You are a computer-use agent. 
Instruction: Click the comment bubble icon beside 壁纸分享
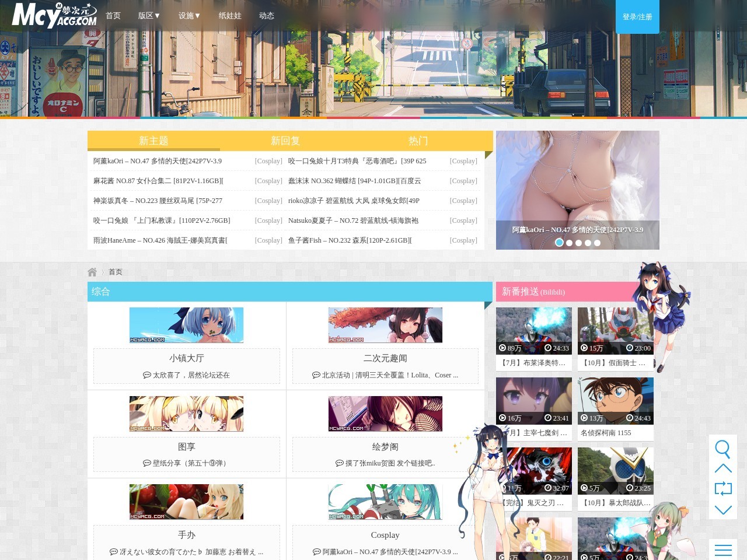(x=148, y=463)
